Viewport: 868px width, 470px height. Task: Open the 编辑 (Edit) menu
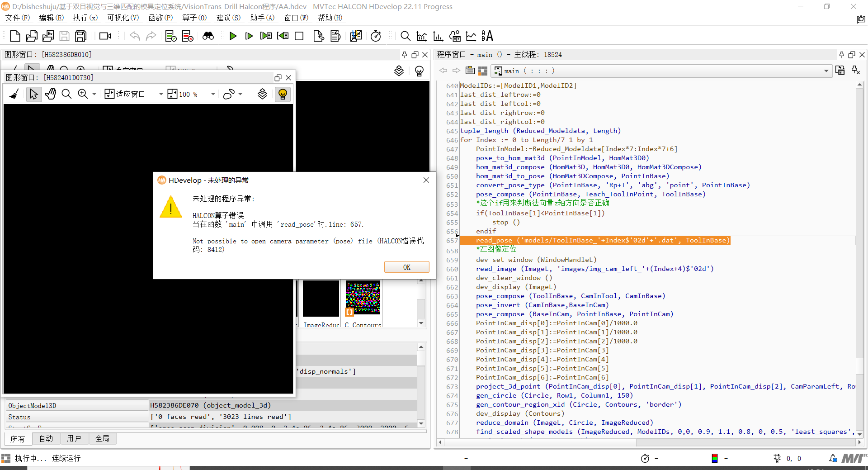click(51, 18)
